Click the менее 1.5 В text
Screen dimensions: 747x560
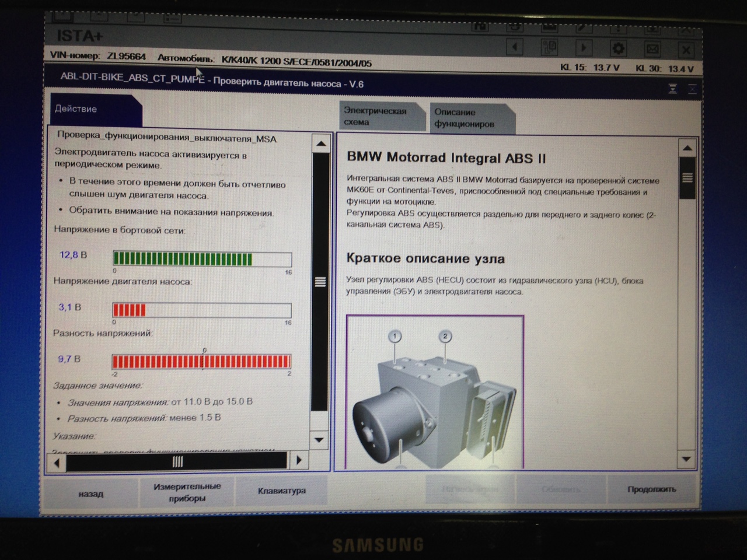(x=195, y=418)
